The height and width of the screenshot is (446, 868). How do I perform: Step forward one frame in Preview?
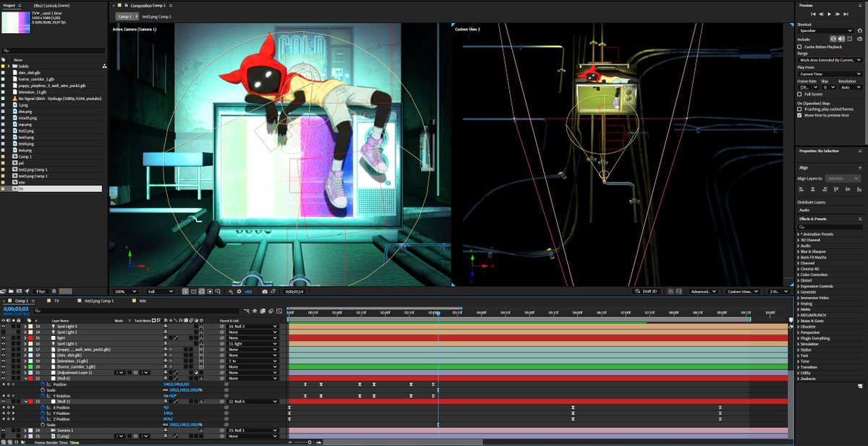tap(838, 14)
